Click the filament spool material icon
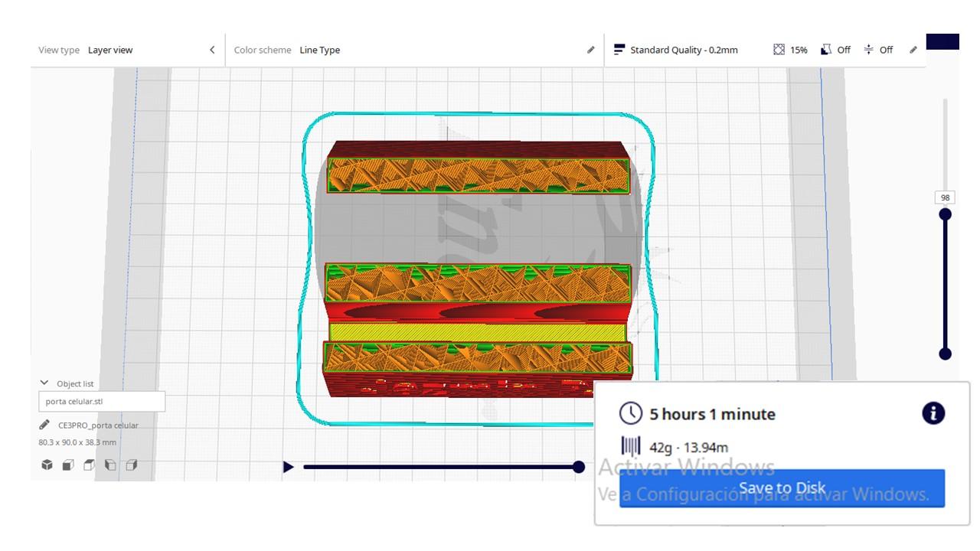This screenshot has width=980, height=551. tap(631, 447)
